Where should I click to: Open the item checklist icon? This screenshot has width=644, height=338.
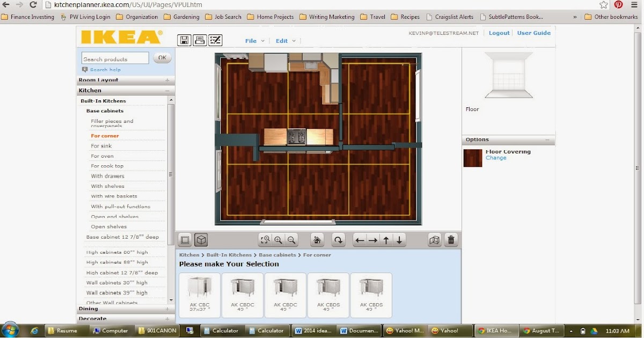(215, 40)
